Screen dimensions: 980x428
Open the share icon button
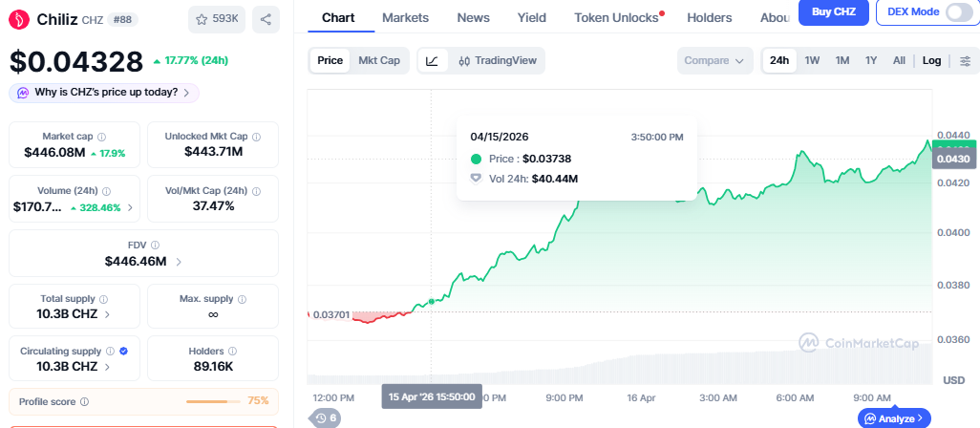pyautogui.click(x=266, y=20)
